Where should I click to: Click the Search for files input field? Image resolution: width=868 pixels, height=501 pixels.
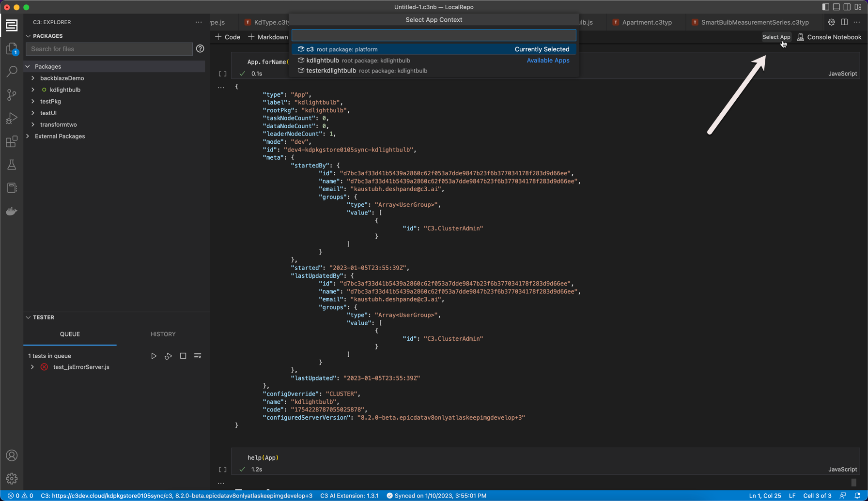click(x=108, y=49)
